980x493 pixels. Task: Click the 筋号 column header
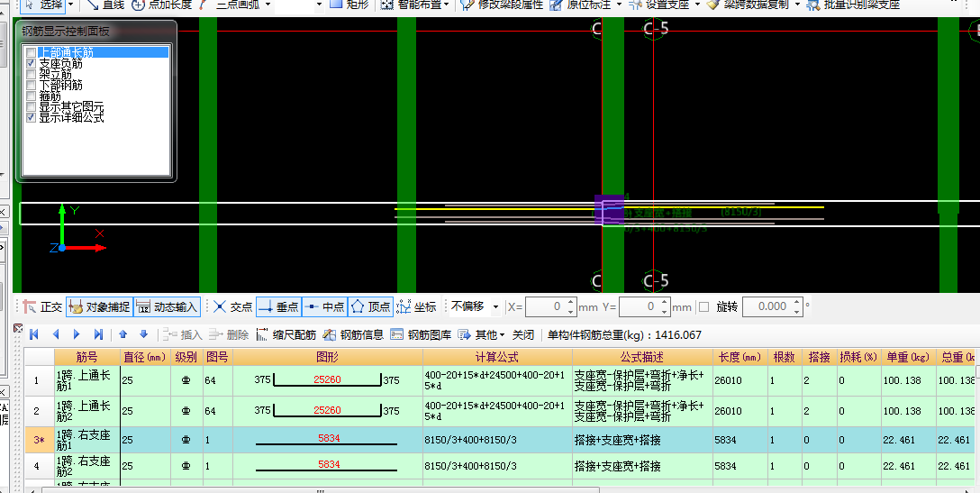(87, 357)
